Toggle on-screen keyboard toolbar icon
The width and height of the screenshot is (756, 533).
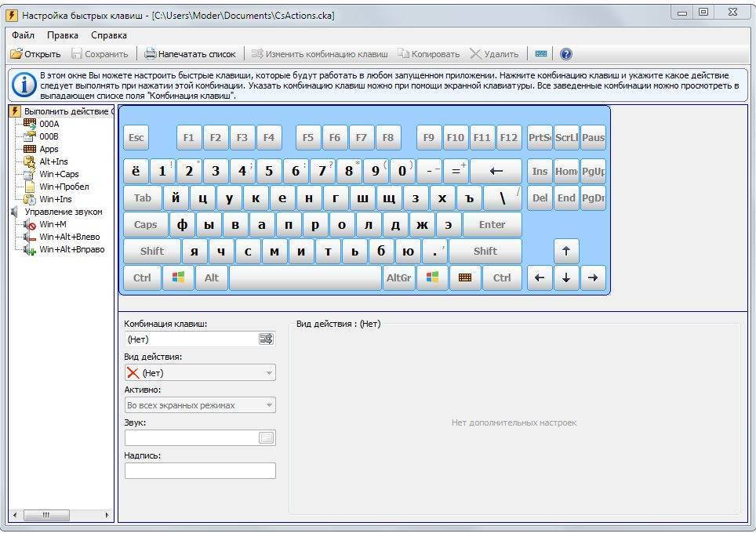pos(541,54)
